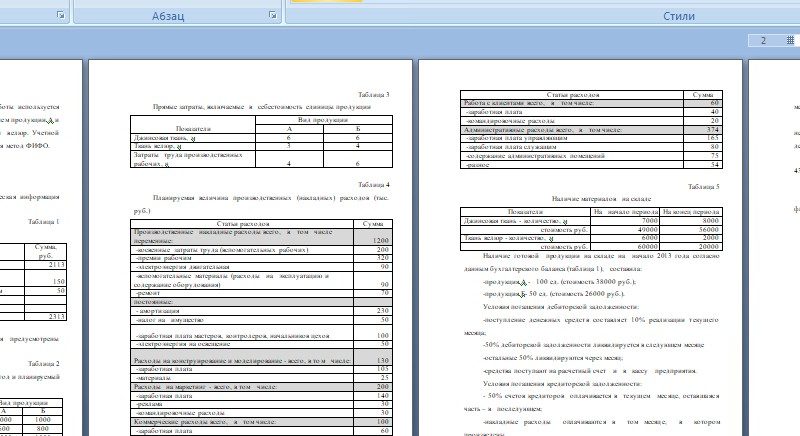The height and width of the screenshot is (436, 800).
Task: Click the 1200 value in Таблица 4
Action: [x=380, y=241]
